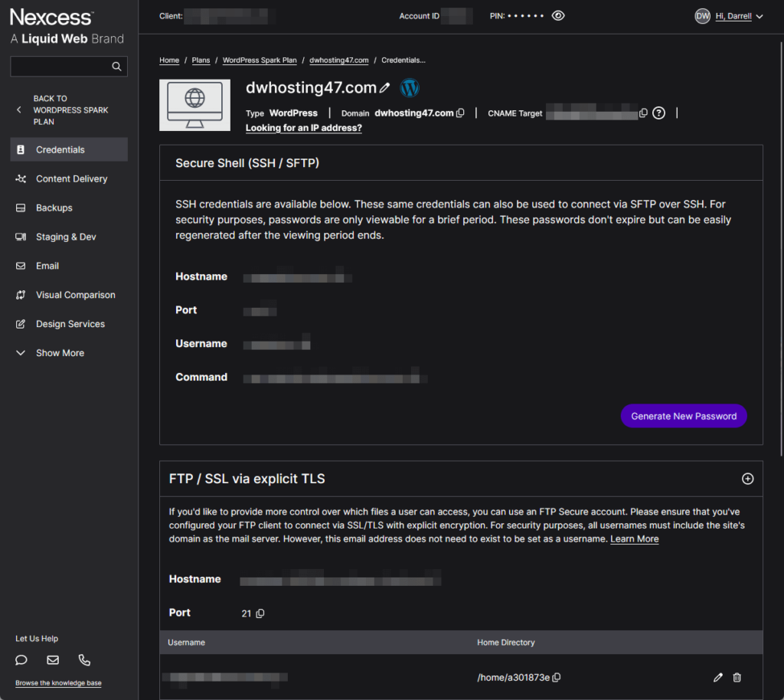This screenshot has width=784, height=700.
Task: Open the Email section
Action: pos(69,266)
